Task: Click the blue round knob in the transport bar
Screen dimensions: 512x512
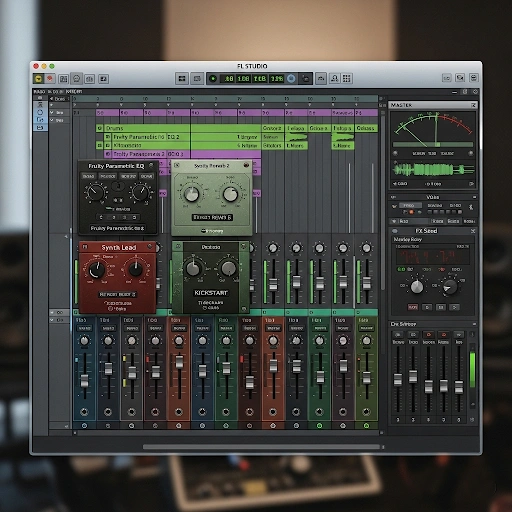Action: click(x=291, y=79)
